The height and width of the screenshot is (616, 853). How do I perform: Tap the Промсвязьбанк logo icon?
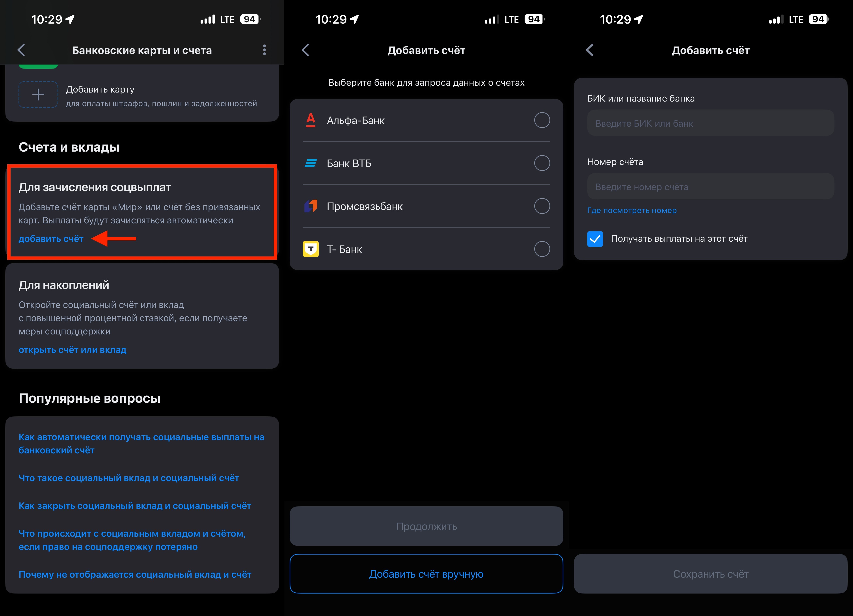pos(311,206)
